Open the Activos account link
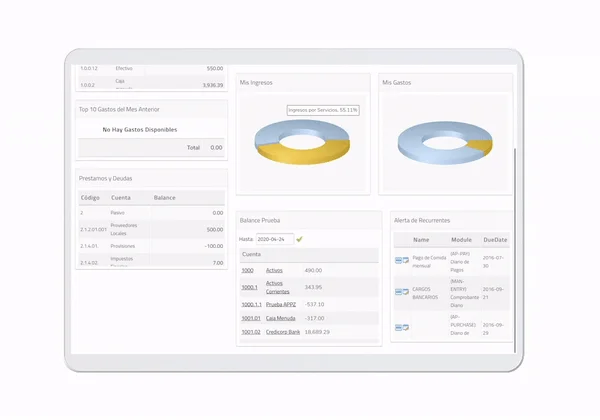 point(274,270)
